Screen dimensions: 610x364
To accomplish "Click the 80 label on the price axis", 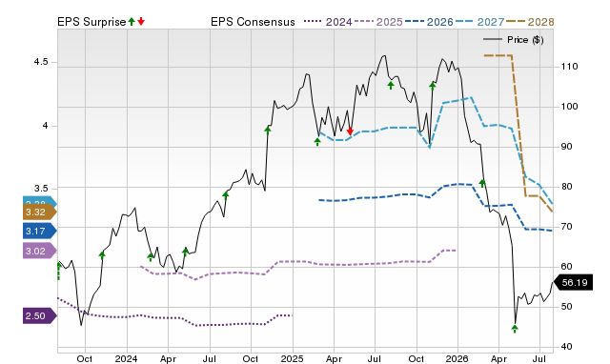I will point(566,187).
